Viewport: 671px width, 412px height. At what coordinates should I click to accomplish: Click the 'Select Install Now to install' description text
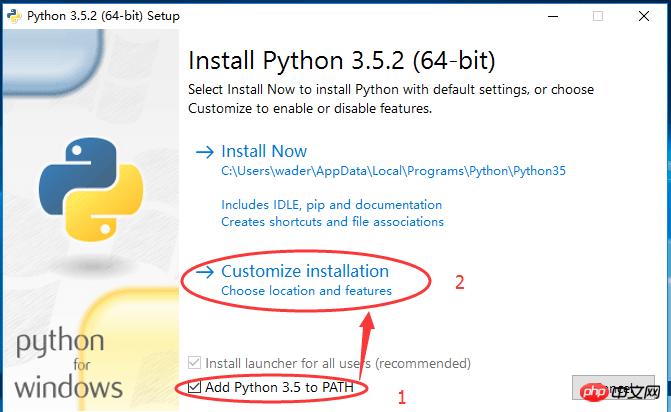[391, 99]
